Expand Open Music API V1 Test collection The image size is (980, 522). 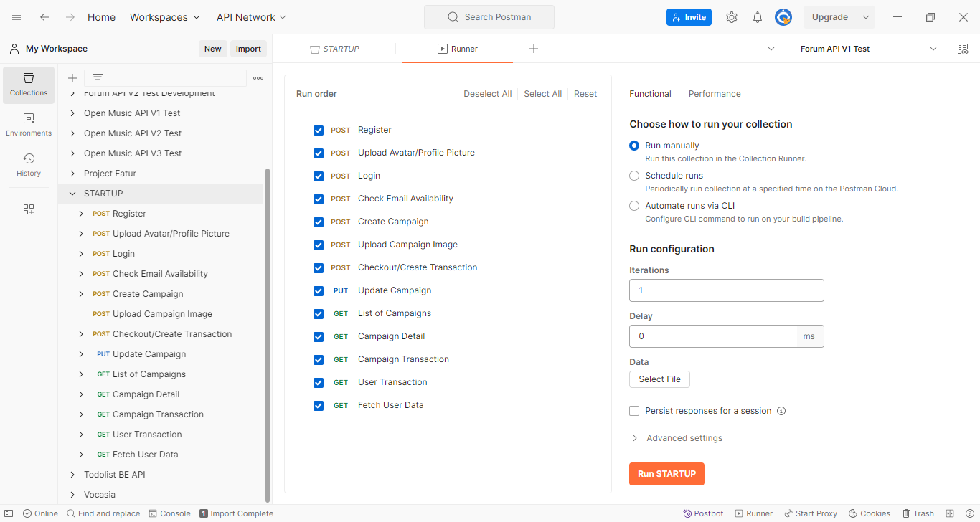click(72, 113)
